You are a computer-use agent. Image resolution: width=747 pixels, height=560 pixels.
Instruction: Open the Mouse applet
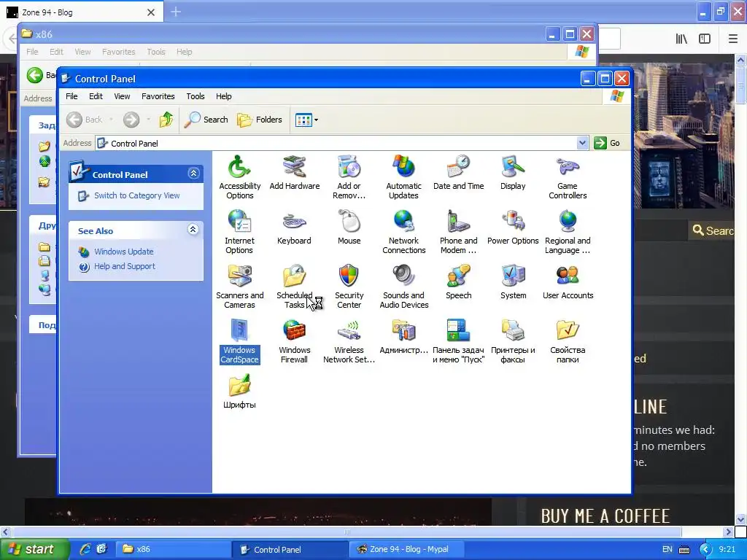(349, 227)
